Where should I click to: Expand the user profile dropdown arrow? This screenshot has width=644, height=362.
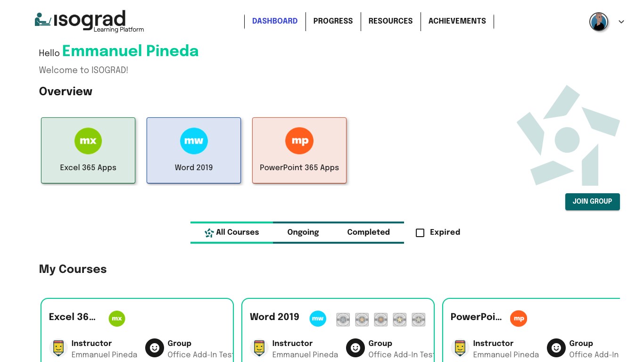[621, 22]
